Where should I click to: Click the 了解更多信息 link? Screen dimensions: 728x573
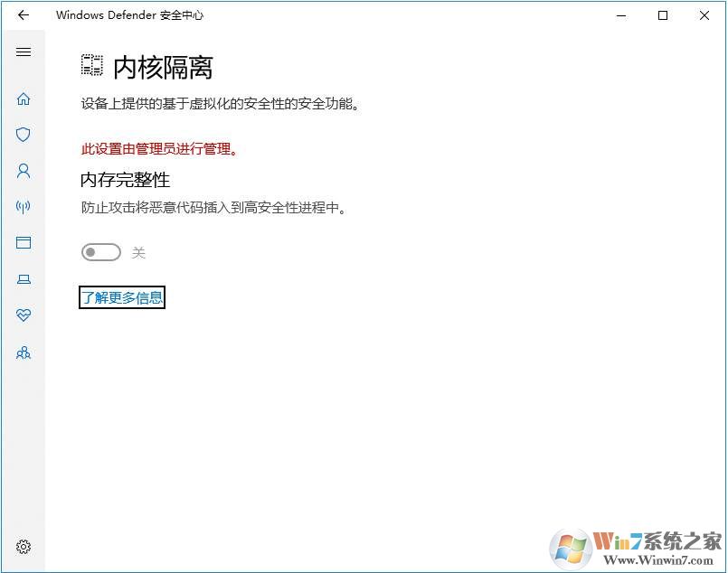point(122,297)
